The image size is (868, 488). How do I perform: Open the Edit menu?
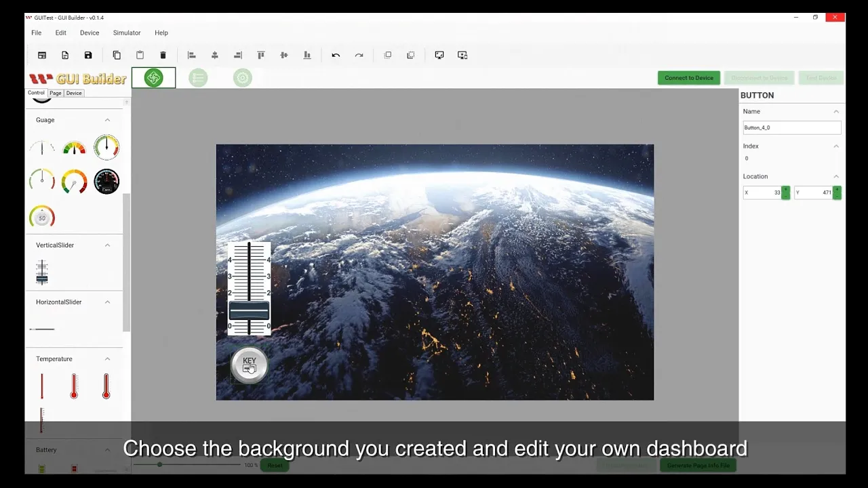click(61, 33)
